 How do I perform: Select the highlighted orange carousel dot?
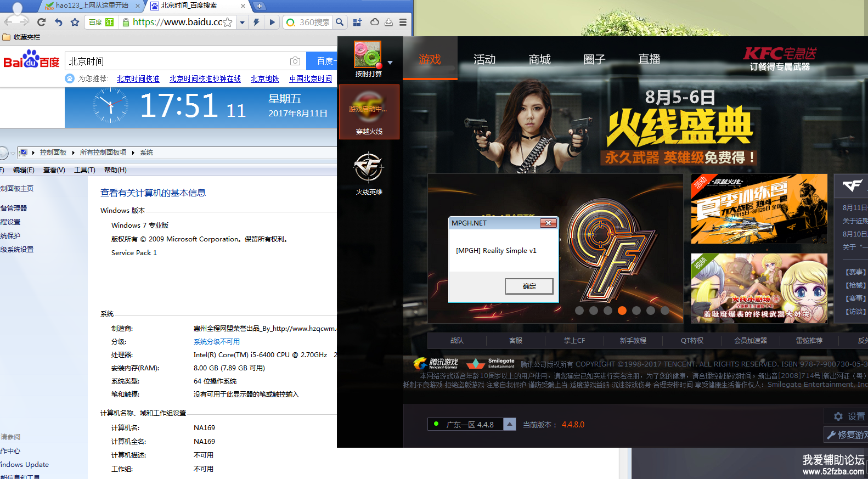[622, 311]
